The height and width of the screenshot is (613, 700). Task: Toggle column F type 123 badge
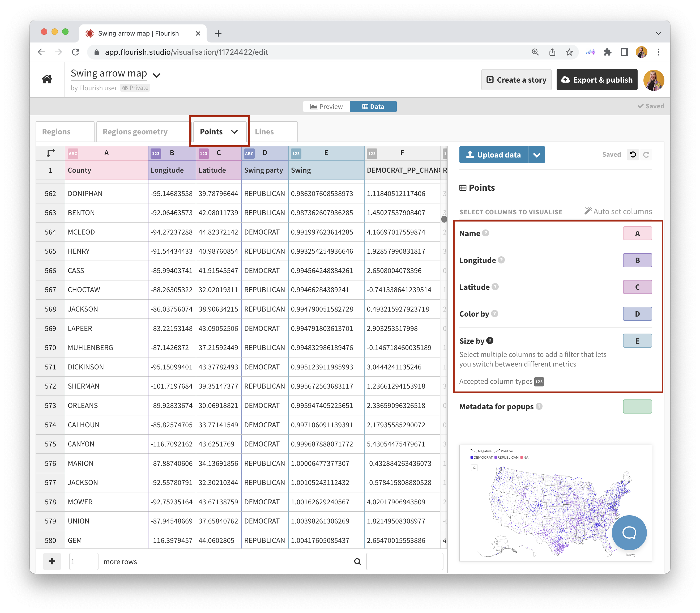click(372, 153)
